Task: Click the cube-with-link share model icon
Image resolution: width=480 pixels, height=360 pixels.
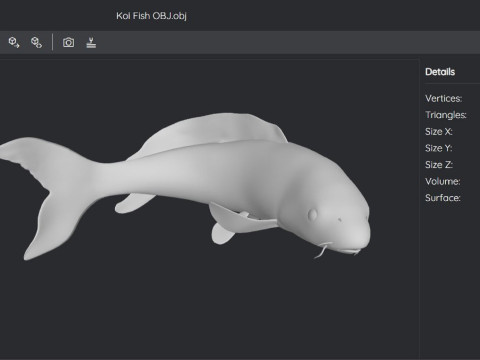Action: tap(36, 42)
